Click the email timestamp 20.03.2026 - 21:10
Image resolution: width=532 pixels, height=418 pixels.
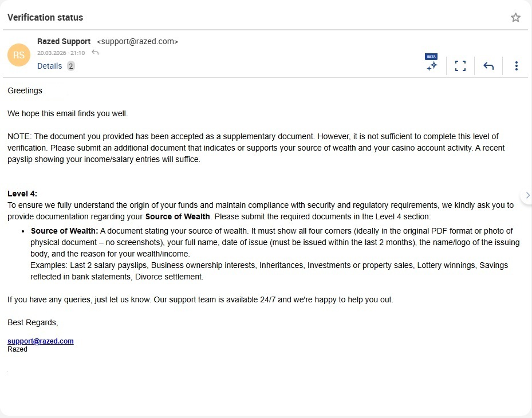(61, 53)
